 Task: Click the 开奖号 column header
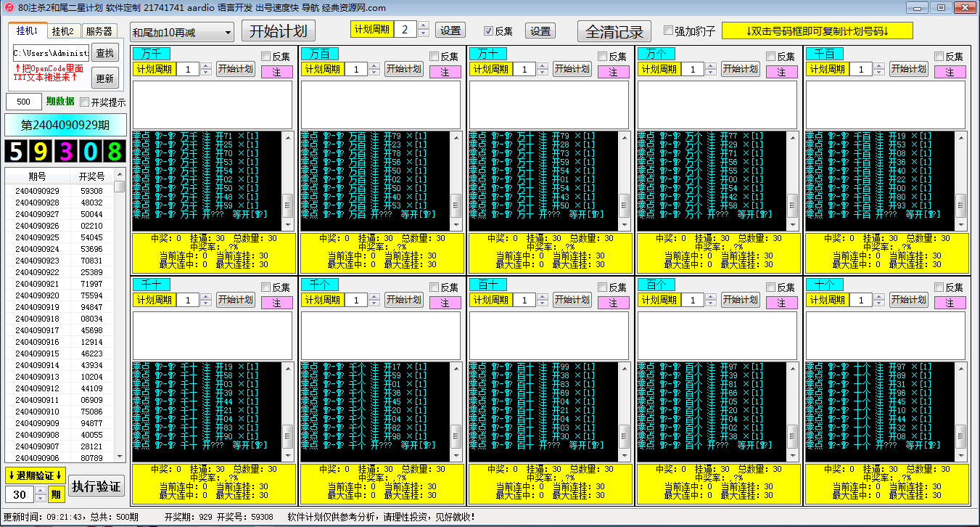click(x=91, y=176)
